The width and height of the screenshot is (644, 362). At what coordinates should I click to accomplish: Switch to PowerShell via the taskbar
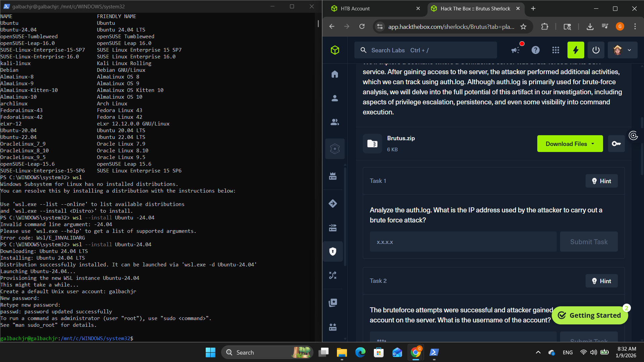click(434, 352)
